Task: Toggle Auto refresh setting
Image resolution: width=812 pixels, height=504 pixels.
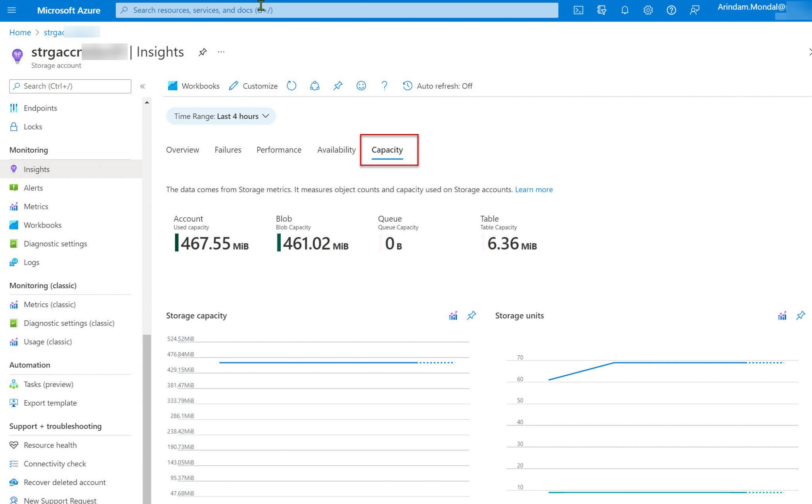Action: click(438, 86)
